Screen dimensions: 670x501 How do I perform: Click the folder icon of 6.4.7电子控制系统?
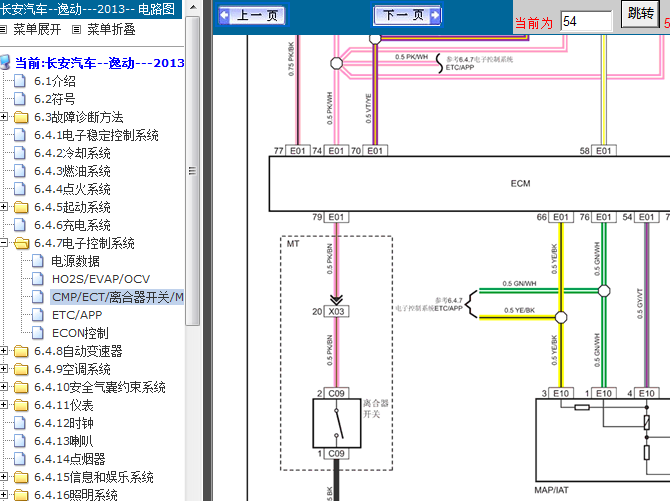click(21, 243)
